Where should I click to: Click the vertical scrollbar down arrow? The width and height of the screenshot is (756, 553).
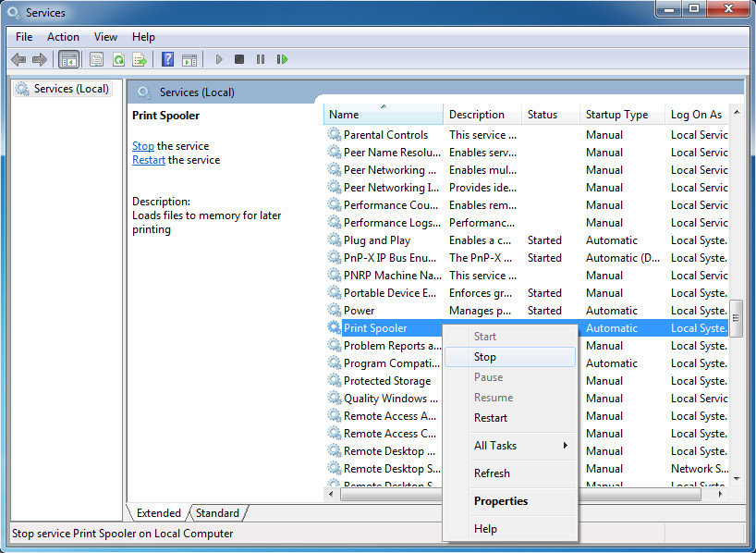(737, 478)
